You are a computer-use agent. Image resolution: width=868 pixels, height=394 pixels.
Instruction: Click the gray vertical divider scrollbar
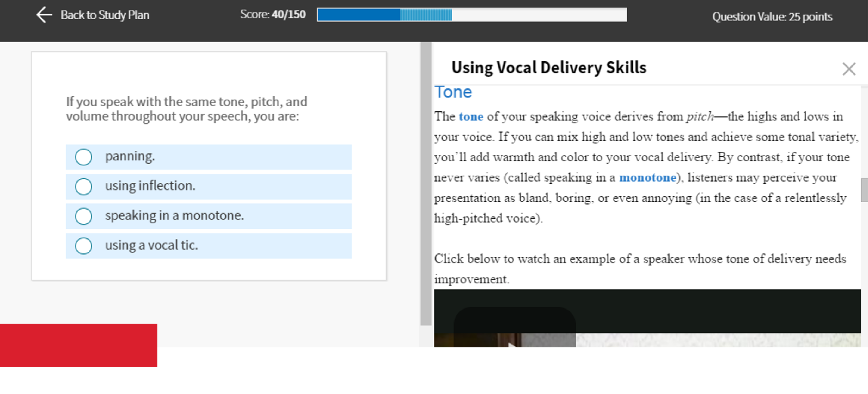(426, 184)
